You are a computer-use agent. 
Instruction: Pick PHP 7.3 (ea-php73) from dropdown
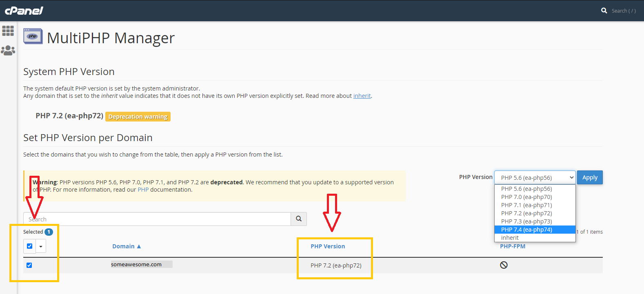pyautogui.click(x=526, y=221)
